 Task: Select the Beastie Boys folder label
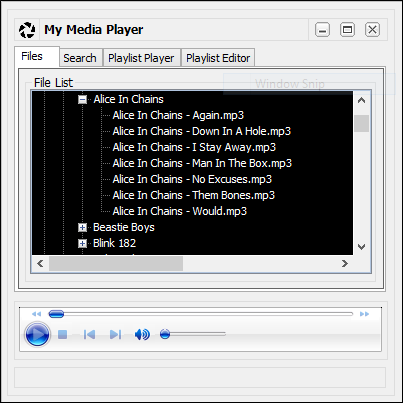point(124,227)
